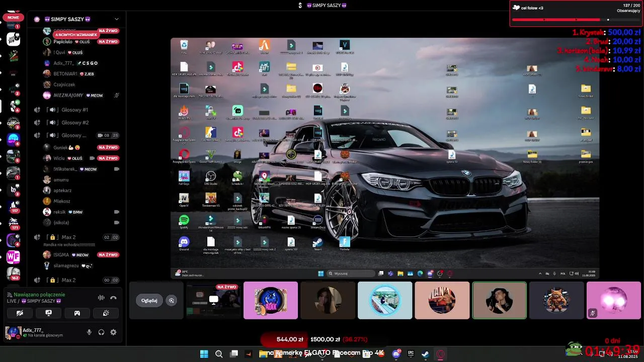
Task: Select the green-bordered speaking participant tile
Action: (500, 300)
